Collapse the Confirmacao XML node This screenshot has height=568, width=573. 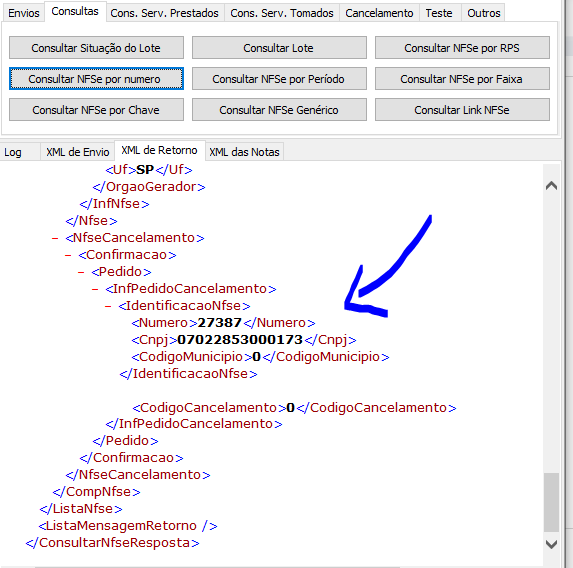(x=68, y=255)
